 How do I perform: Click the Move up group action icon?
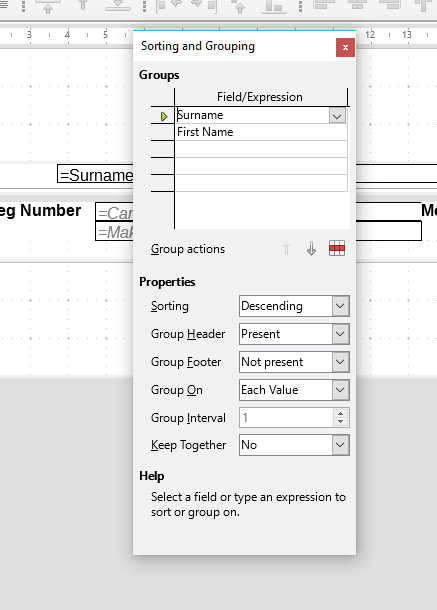pos(286,248)
